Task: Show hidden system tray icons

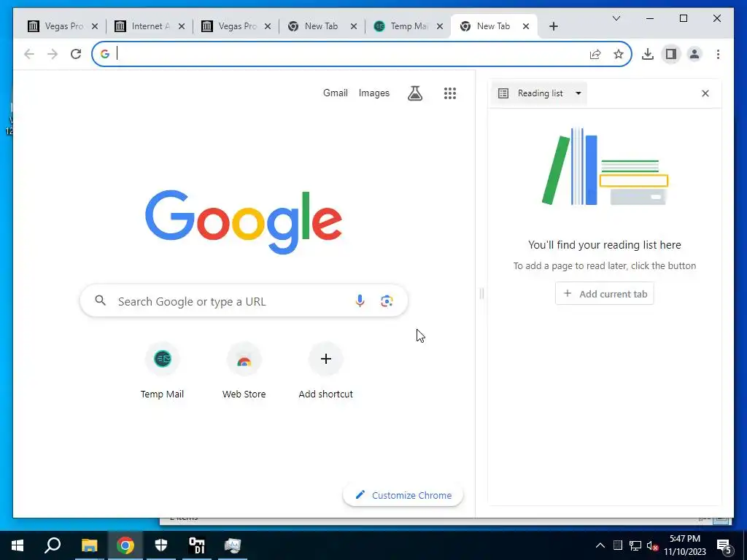Action: (600, 545)
